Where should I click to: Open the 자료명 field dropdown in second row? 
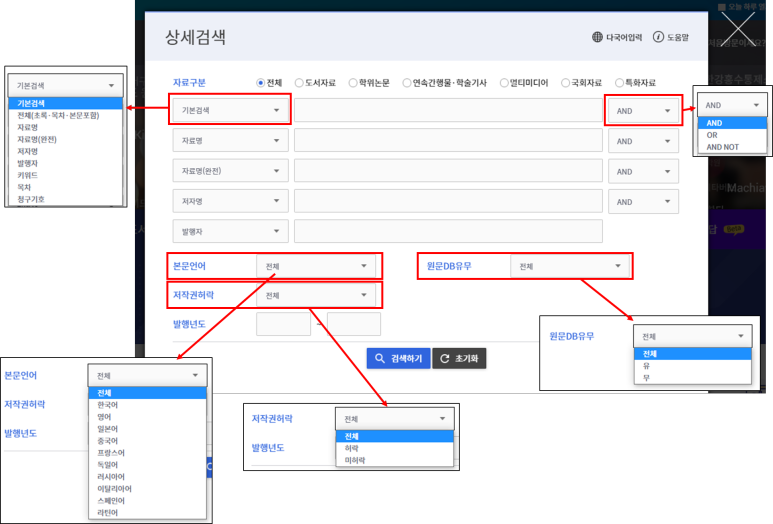230,141
